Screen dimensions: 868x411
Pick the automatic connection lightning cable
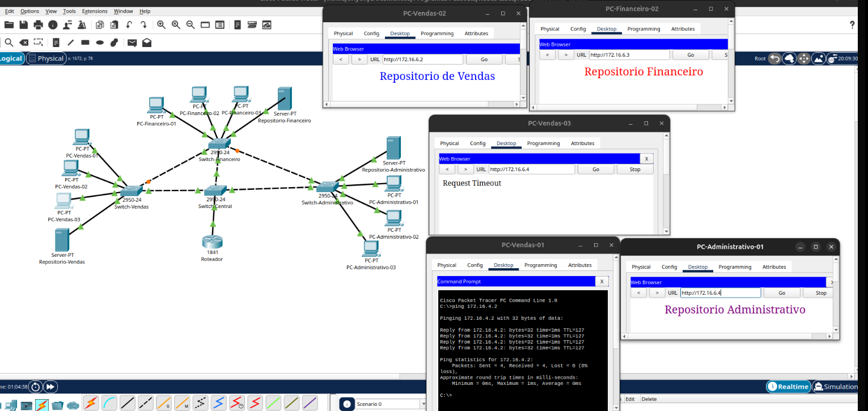tap(91, 403)
